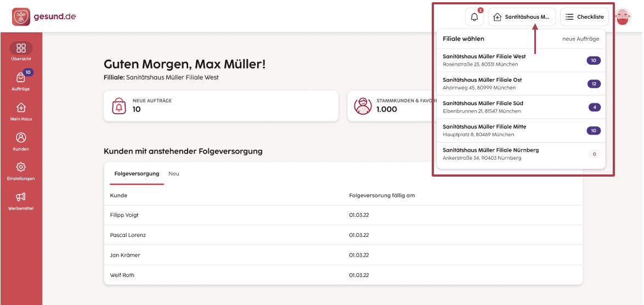Screen dimensions: 644x305
Task: Open customer row Filipp Voigt
Action: click(x=343, y=215)
